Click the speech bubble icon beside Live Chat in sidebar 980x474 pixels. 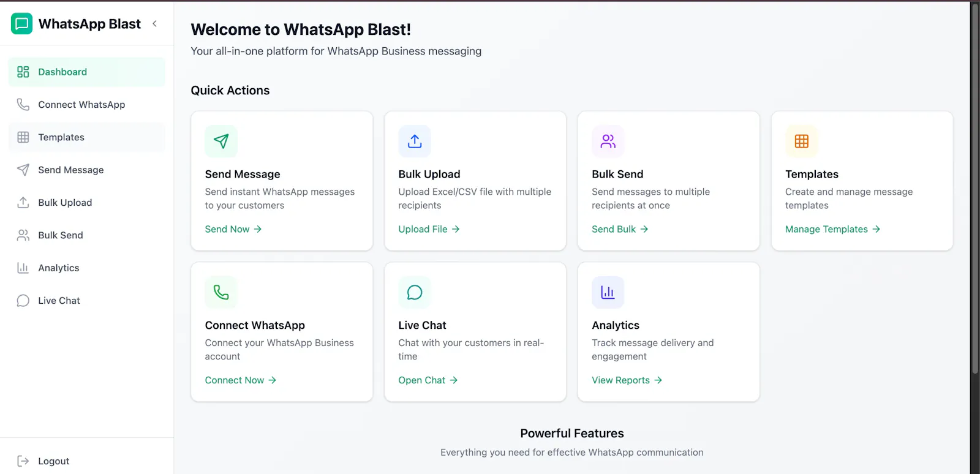(x=23, y=301)
